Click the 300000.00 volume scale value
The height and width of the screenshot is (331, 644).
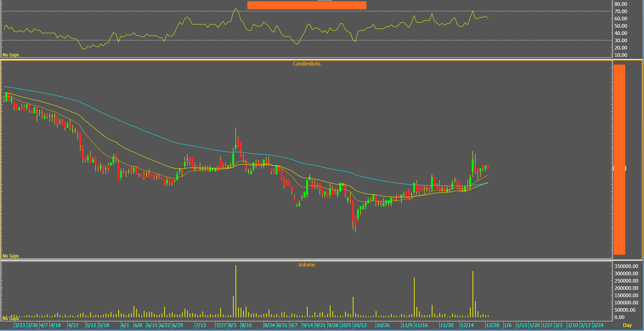tap(626, 273)
